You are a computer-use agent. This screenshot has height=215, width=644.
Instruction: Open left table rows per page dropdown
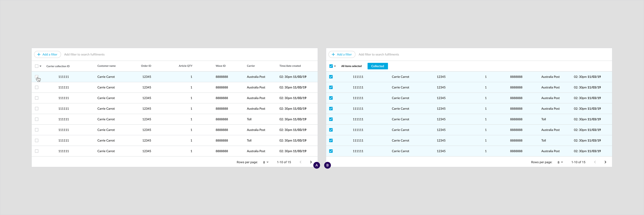(x=266, y=162)
